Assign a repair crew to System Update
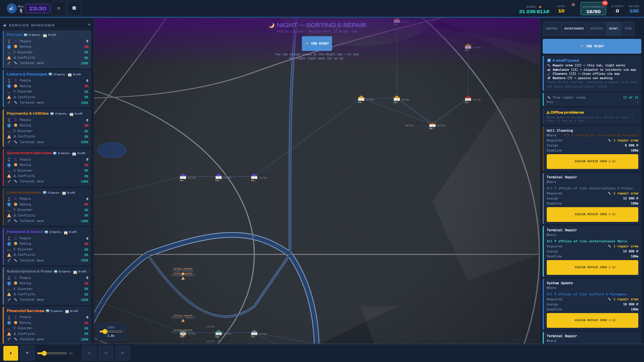The image size is (644, 362). click(592, 320)
